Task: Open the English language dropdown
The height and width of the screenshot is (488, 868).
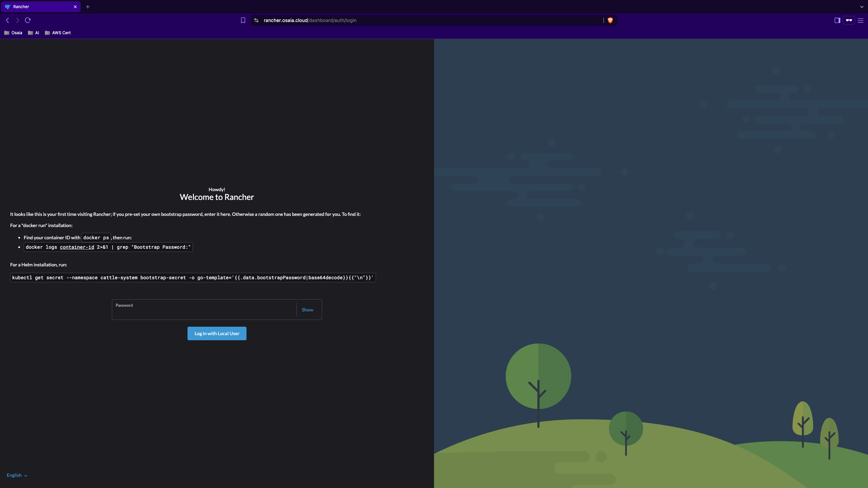Action: 17,475
